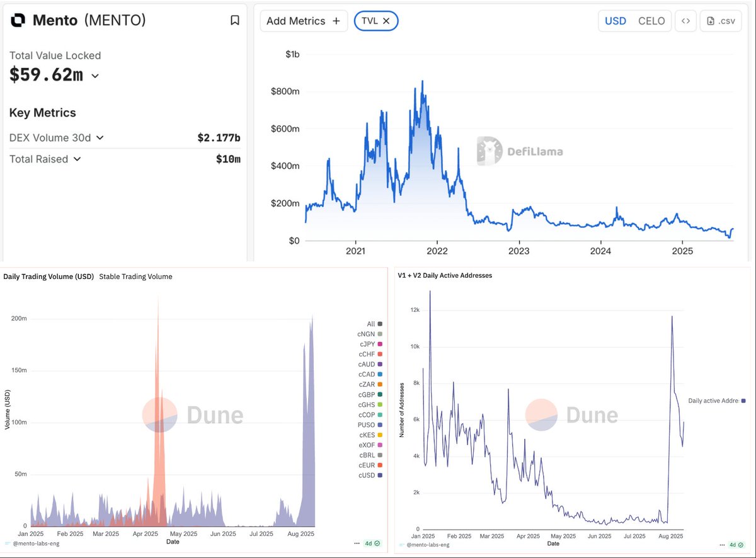Click the 2022 label on the TVL axis
Image resolution: width=756 pixels, height=558 pixels.
[x=437, y=251]
